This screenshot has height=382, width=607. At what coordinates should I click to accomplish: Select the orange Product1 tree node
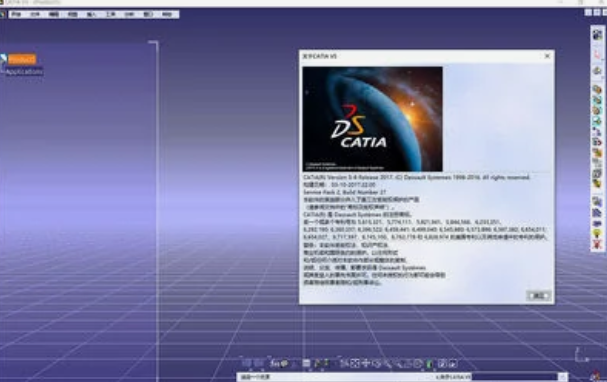pos(22,59)
